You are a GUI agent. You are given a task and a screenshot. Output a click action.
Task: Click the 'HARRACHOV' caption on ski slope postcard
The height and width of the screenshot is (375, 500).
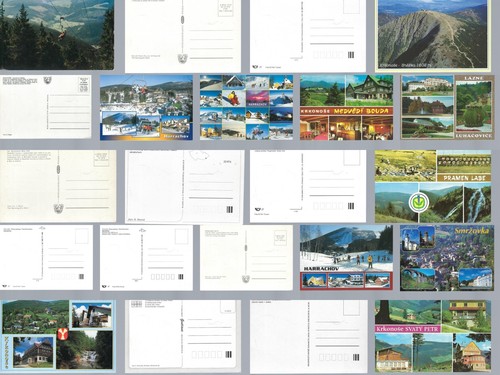[320, 269]
